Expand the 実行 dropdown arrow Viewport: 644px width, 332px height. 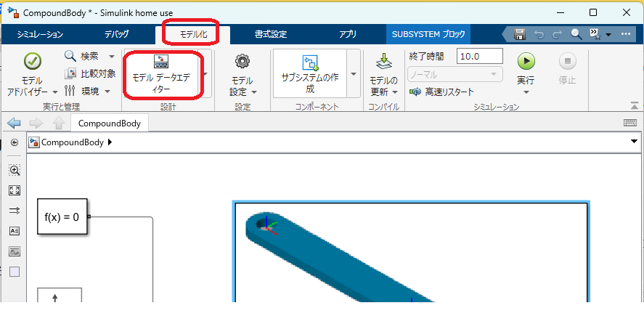526,92
